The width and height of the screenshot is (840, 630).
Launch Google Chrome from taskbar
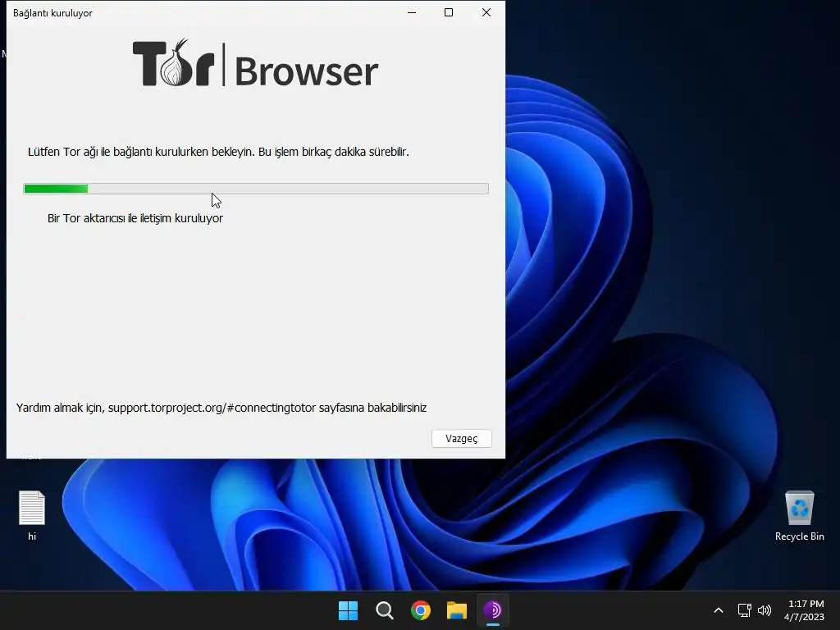[421, 610]
